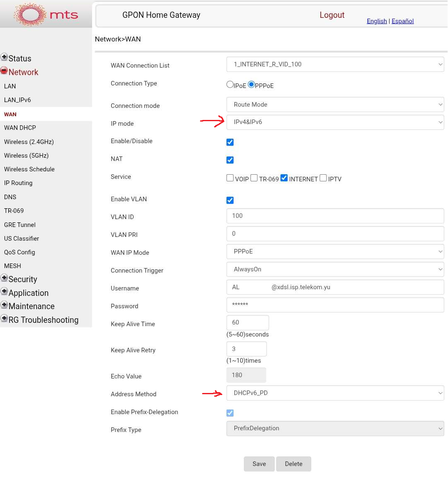Expand the Application section plus icon

tap(4, 292)
